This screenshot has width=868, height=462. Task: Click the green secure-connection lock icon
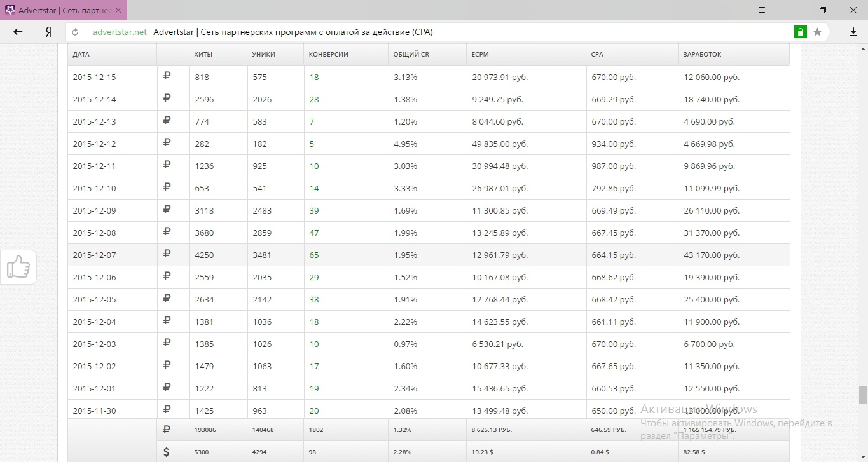pyautogui.click(x=800, y=32)
